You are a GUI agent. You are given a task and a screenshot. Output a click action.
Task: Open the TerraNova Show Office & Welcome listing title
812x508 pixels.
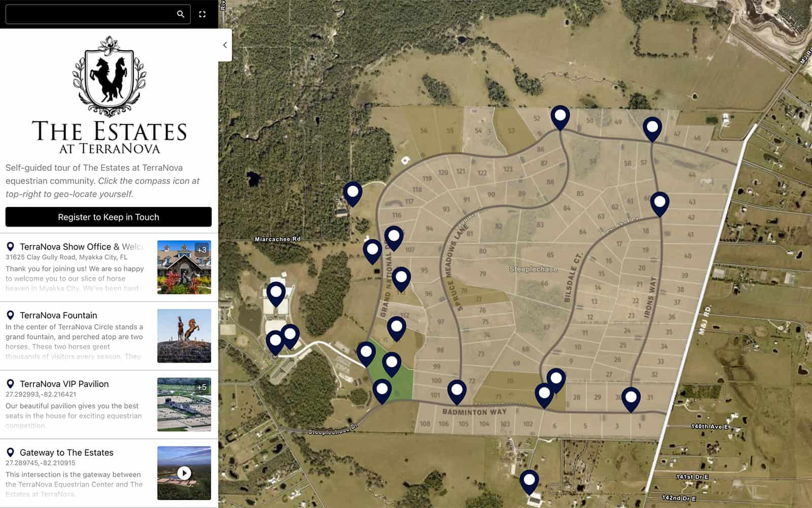click(82, 247)
